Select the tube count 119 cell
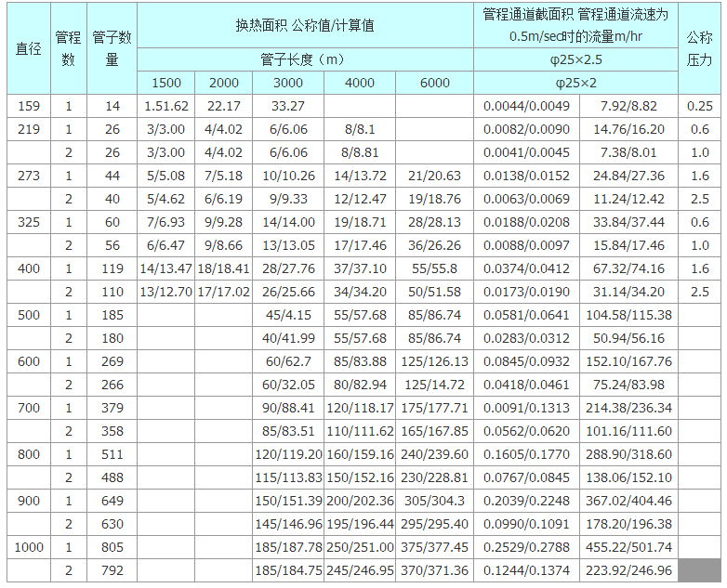This screenshot has height=588, width=727. 112,268
